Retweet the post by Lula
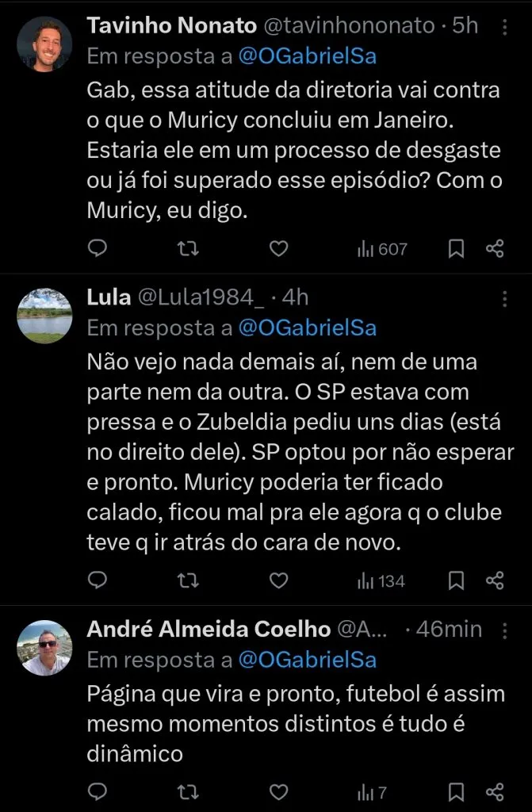The width and height of the screenshot is (532, 812). click(x=188, y=580)
